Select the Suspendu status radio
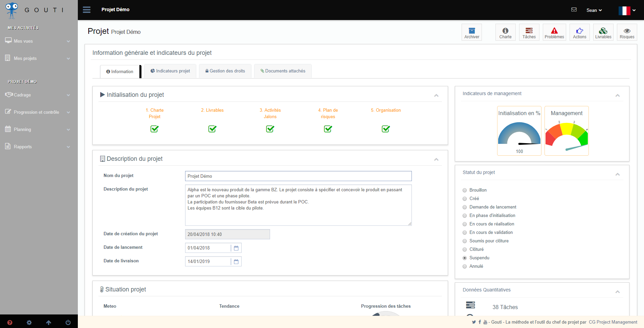The width and height of the screenshot is (644, 328). pyautogui.click(x=465, y=258)
